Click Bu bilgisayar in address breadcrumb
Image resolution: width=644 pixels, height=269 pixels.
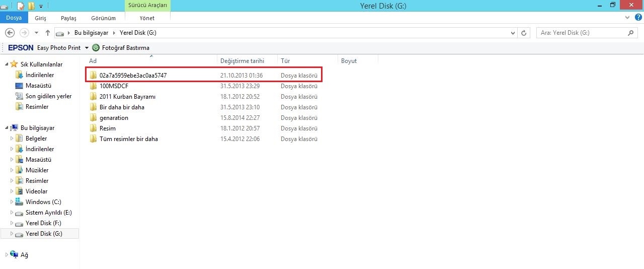coord(91,33)
